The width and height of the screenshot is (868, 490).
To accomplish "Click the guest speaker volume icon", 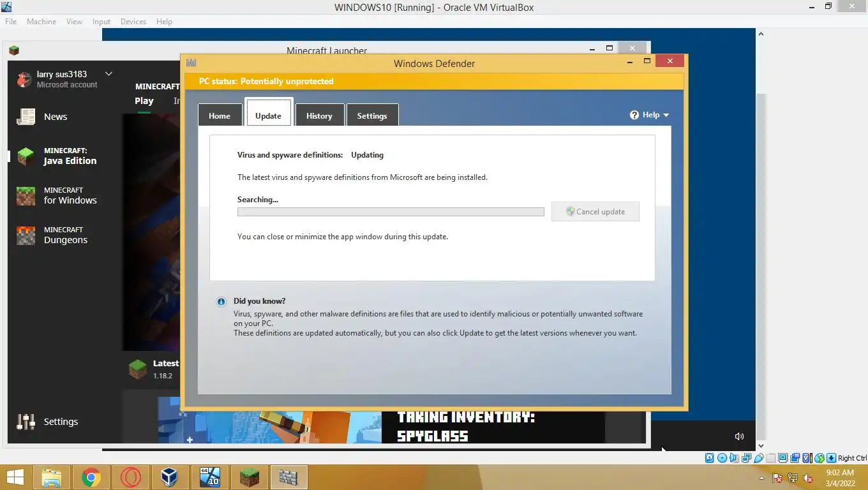I will click(x=739, y=436).
